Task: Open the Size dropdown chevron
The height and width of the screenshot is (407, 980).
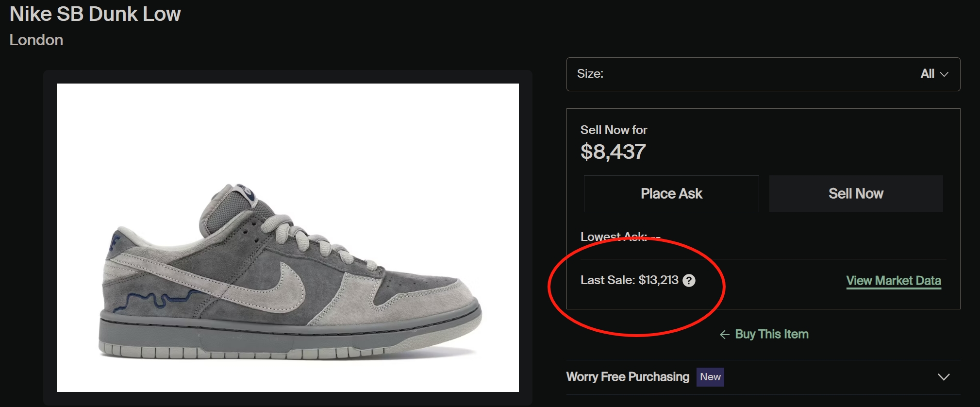Action: pos(944,74)
